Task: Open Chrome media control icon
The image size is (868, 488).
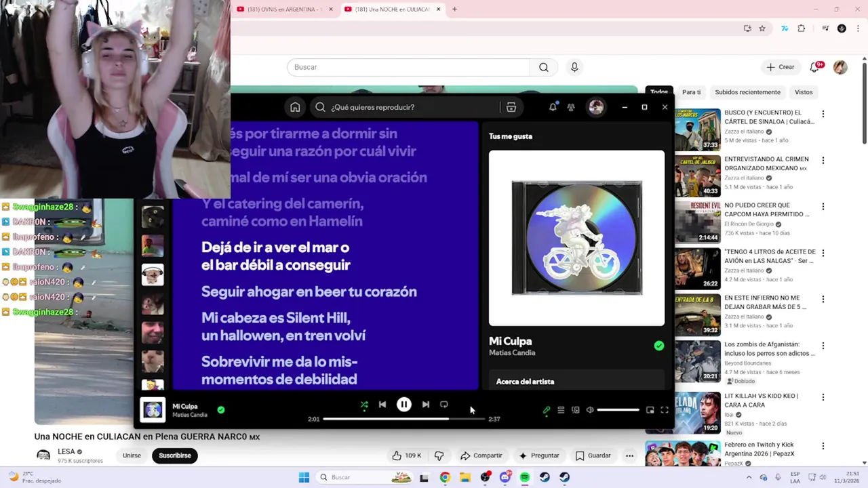Action: (825, 28)
